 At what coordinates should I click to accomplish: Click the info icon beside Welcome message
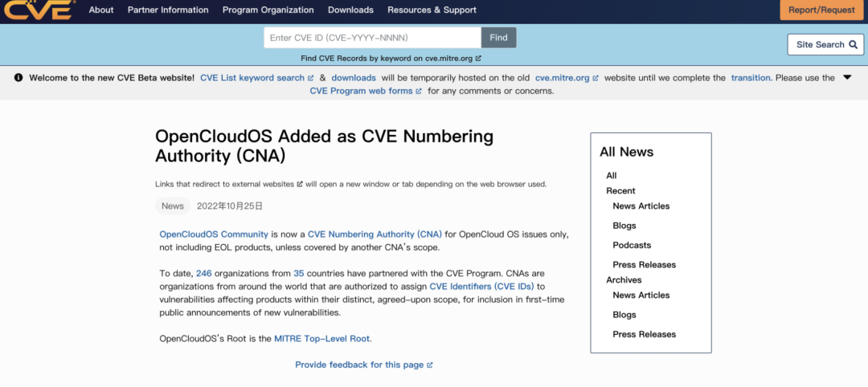(18, 78)
